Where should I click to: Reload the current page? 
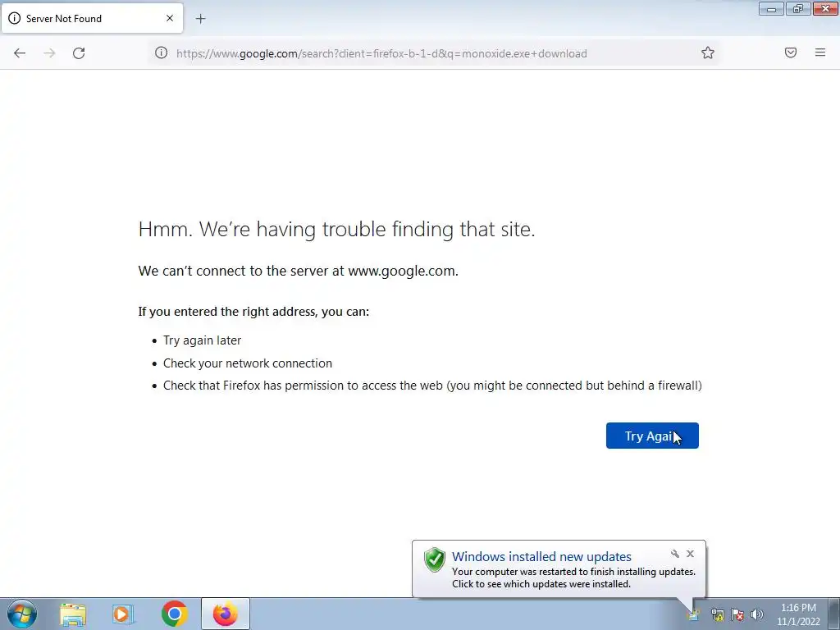coord(79,53)
